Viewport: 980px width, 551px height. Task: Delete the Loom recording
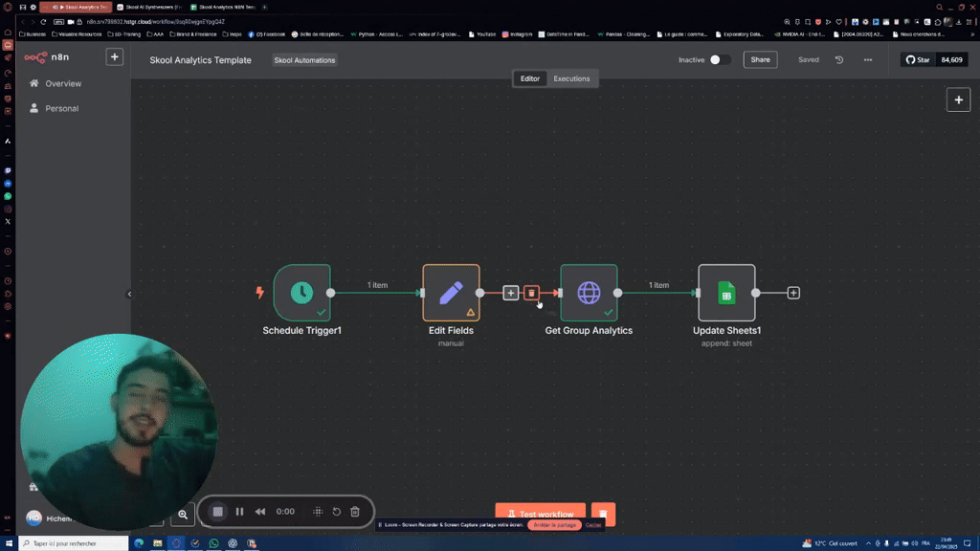(355, 512)
